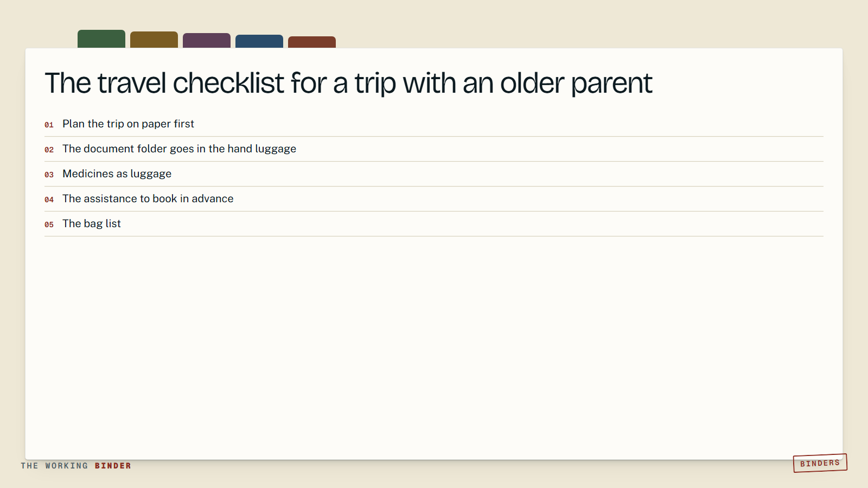
Task: Select the purple binder tab
Action: tap(207, 41)
